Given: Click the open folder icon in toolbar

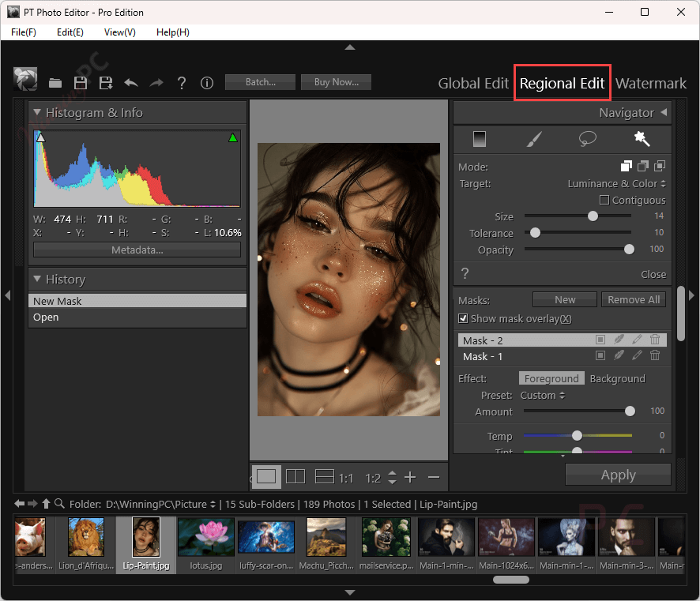Looking at the screenshot, I should [55, 83].
